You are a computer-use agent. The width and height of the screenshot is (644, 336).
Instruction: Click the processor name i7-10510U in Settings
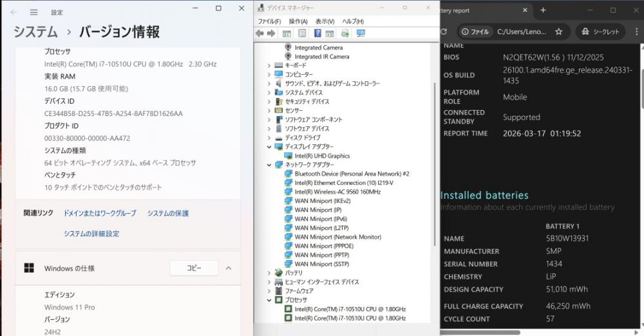pyautogui.click(x=130, y=64)
